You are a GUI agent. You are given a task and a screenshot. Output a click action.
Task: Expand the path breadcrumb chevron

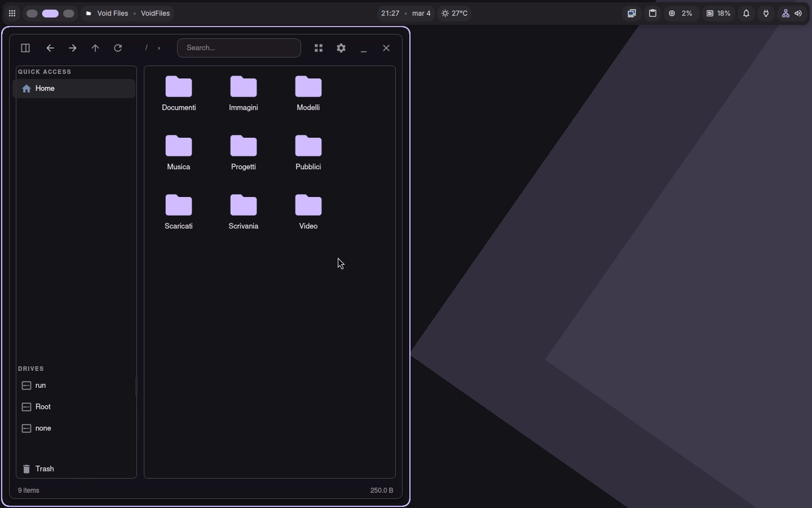(160, 49)
